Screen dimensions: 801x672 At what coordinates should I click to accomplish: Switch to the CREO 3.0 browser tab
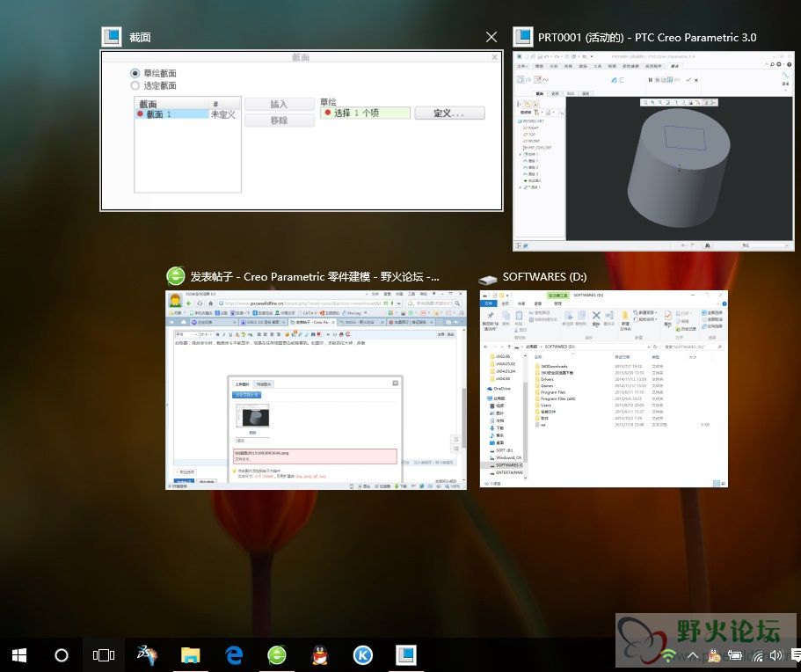264,323
